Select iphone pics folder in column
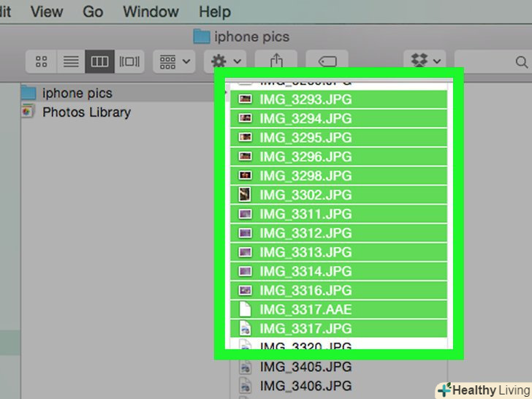 click(x=117, y=93)
